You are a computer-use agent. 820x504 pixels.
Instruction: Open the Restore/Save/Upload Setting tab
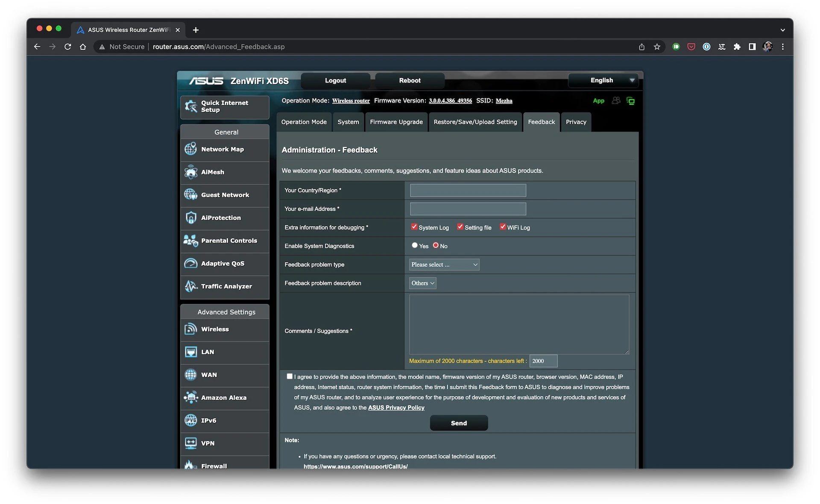click(x=475, y=122)
